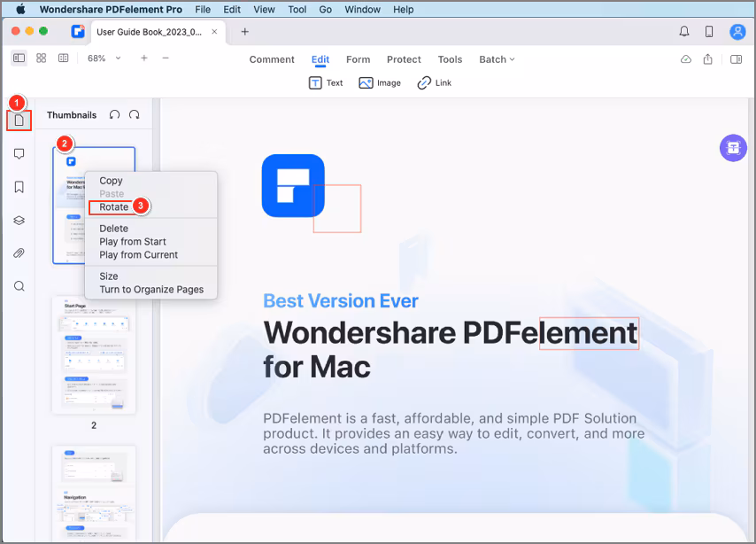Open the Comments panel icon in sidebar
This screenshot has width=756, height=544.
(x=19, y=154)
